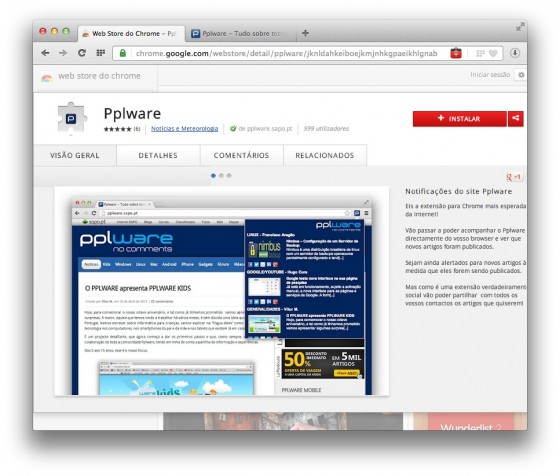
Task: Select the third screenshot carousel dot
Action: tap(229, 175)
